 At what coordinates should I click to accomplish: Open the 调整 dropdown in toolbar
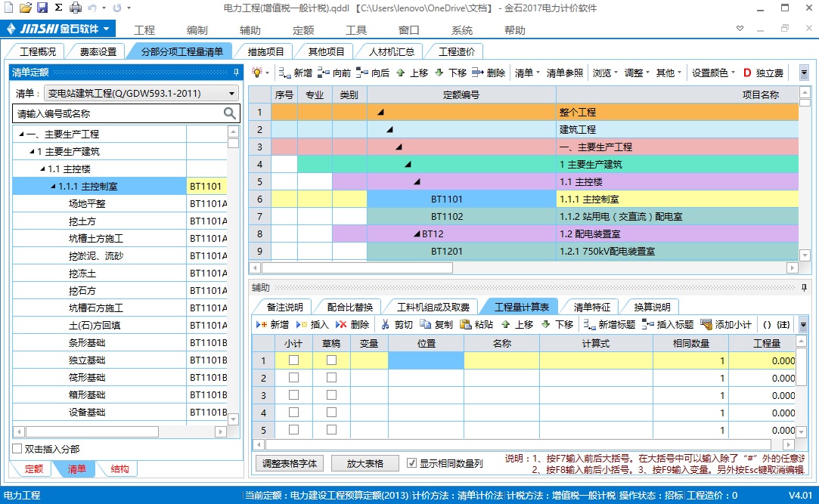coord(638,73)
